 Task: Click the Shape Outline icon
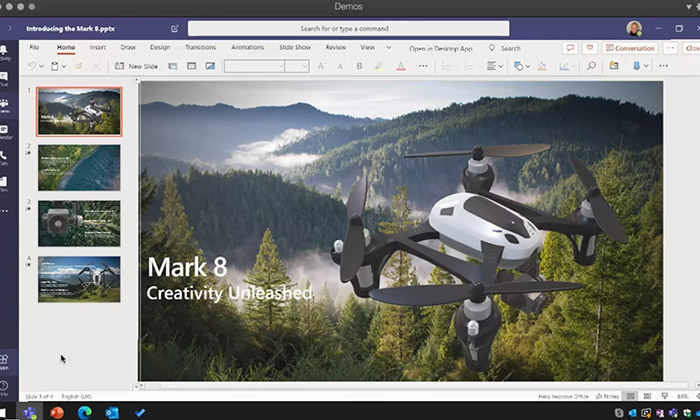click(x=564, y=66)
